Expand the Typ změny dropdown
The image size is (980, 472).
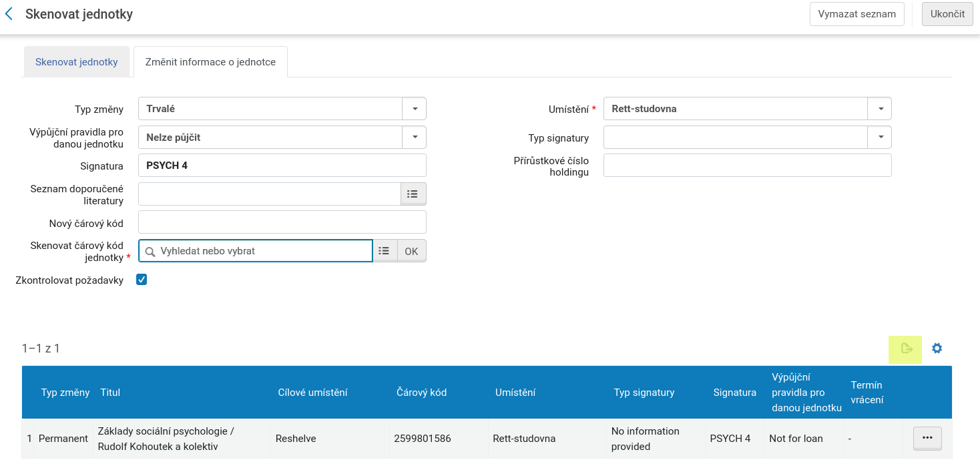coord(414,109)
